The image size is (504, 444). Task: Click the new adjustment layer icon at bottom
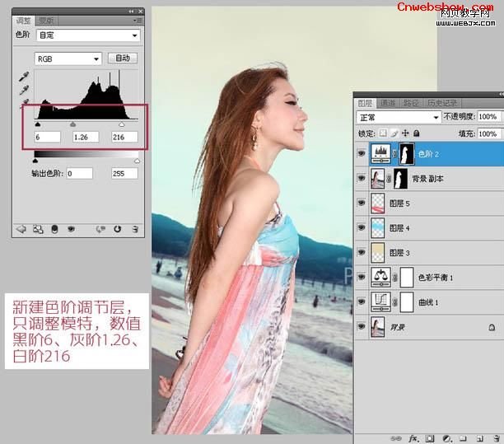click(447, 438)
